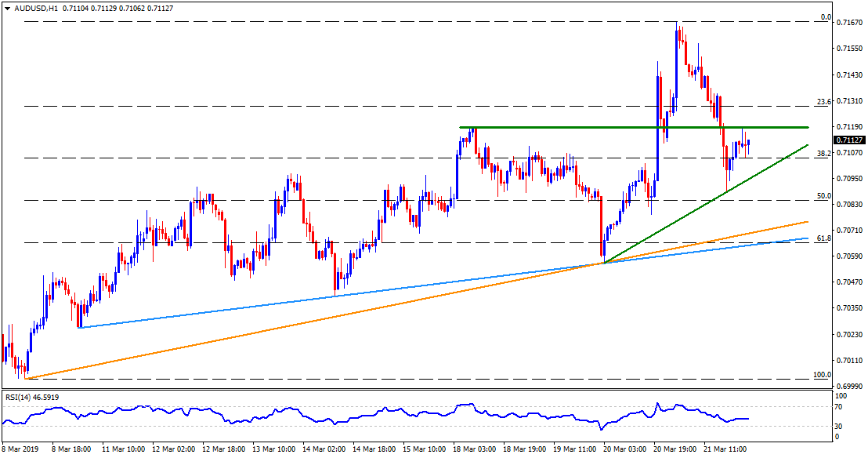Click the 23.6 Fibonacci level label

pos(823,101)
